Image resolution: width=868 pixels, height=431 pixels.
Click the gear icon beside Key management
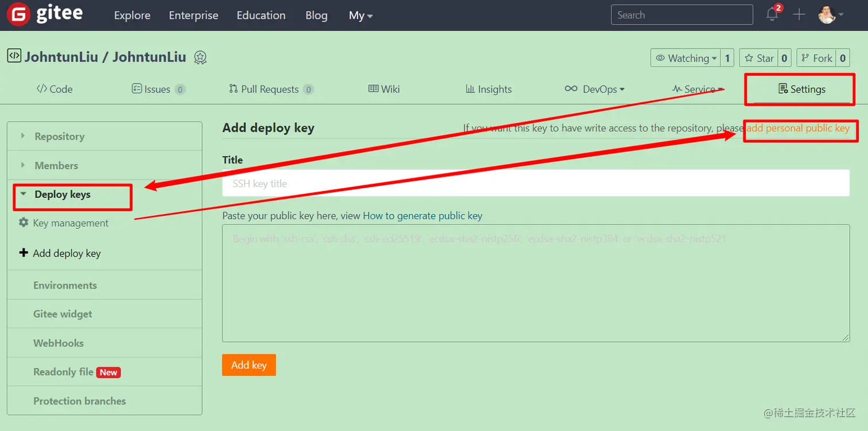pos(24,222)
